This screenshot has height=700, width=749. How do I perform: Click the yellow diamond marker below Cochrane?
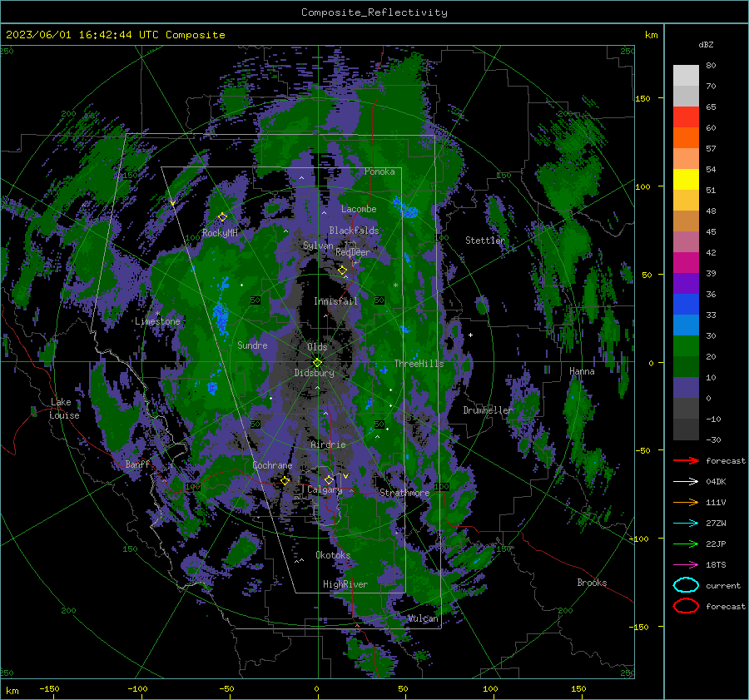click(x=285, y=480)
